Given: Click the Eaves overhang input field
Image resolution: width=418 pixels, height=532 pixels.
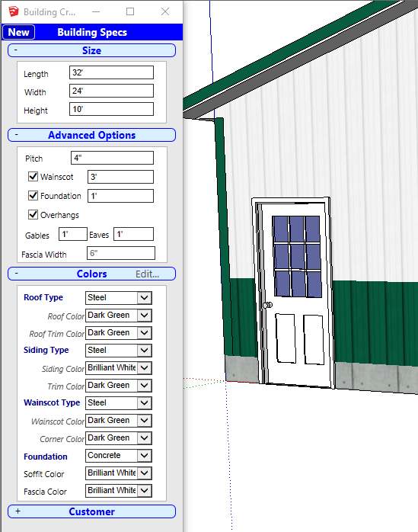Looking at the screenshot, I should pos(133,234).
